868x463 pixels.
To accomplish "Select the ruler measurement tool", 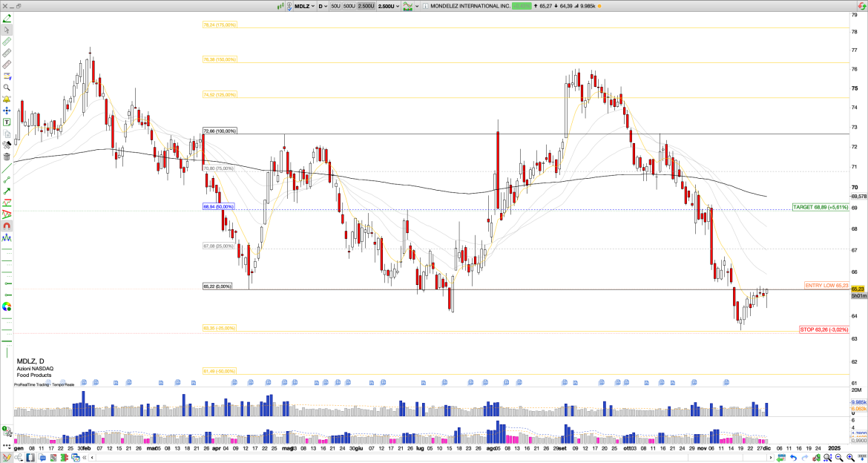I will click(x=6, y=43).
